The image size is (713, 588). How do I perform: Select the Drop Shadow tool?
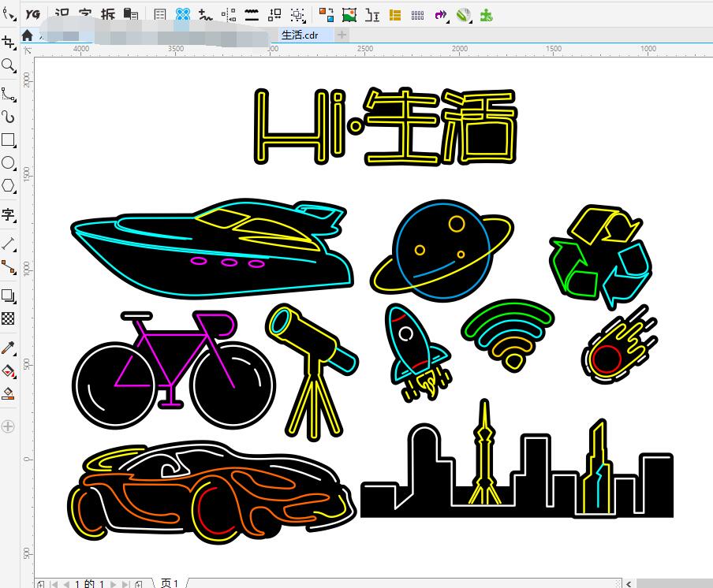tap(9, 296)
